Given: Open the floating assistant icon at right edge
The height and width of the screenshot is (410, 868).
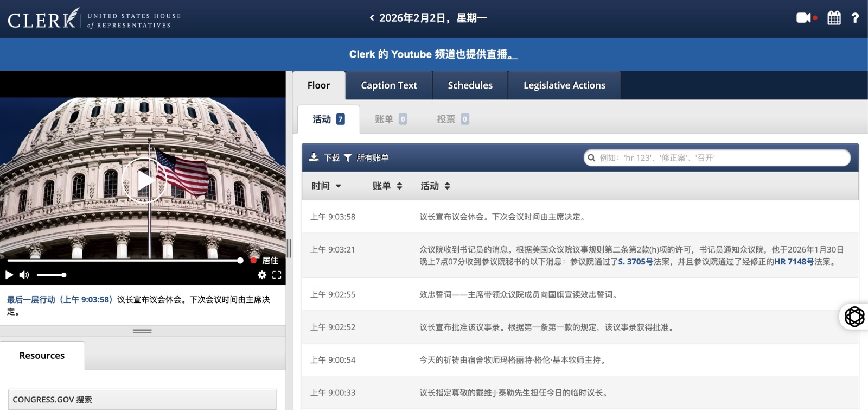Looking at the screenshot, I should pos(854,317).
